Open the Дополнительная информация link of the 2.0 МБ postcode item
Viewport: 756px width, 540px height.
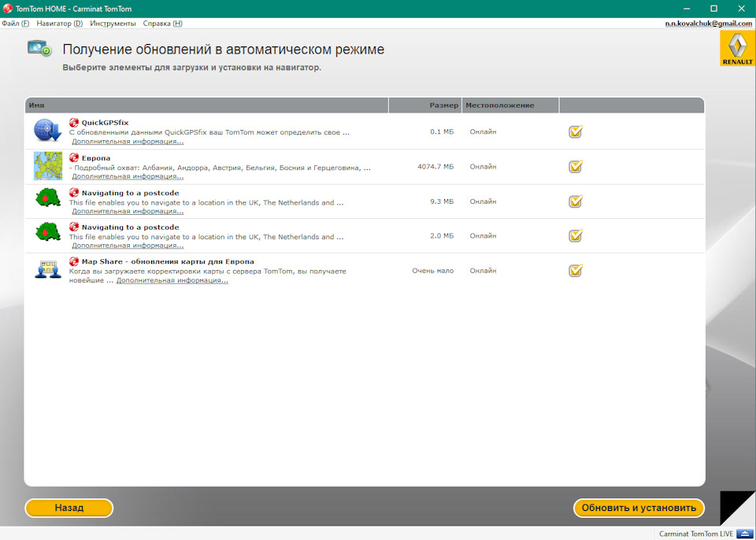(128, 246)
